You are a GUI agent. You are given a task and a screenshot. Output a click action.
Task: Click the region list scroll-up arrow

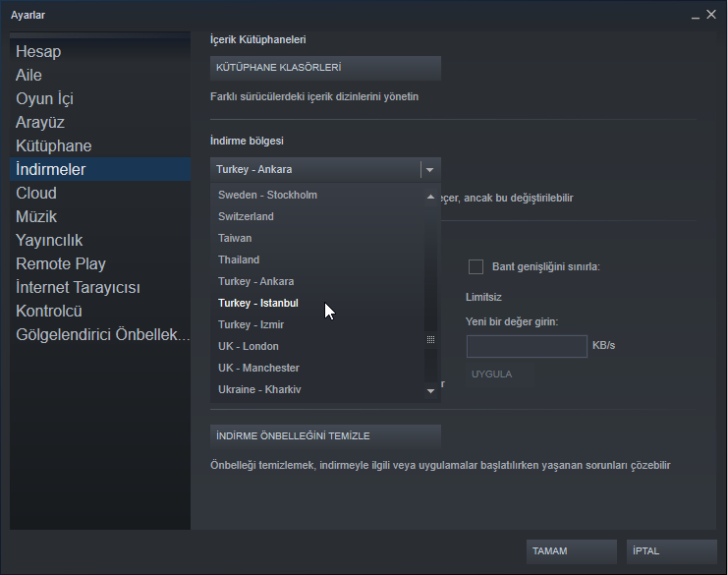pyautogui.click(x=431, y=197)
